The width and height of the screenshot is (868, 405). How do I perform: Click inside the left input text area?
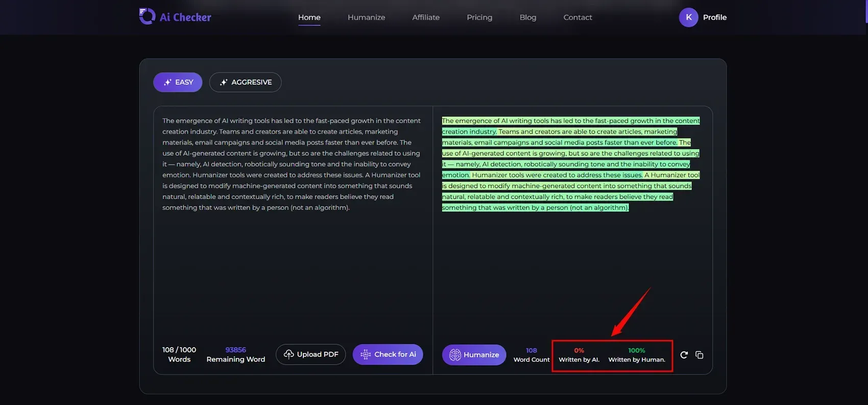coord(292,255)
